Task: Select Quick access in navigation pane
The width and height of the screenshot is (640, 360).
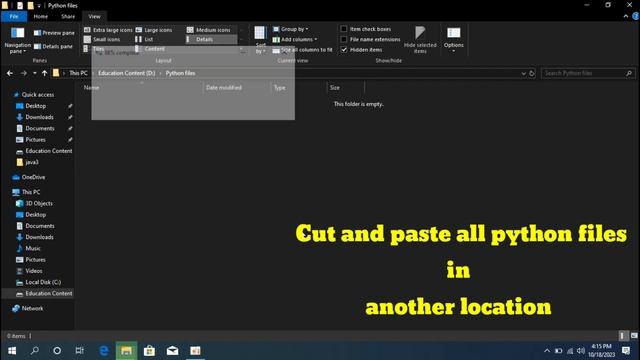Action: tap(38, 95)
